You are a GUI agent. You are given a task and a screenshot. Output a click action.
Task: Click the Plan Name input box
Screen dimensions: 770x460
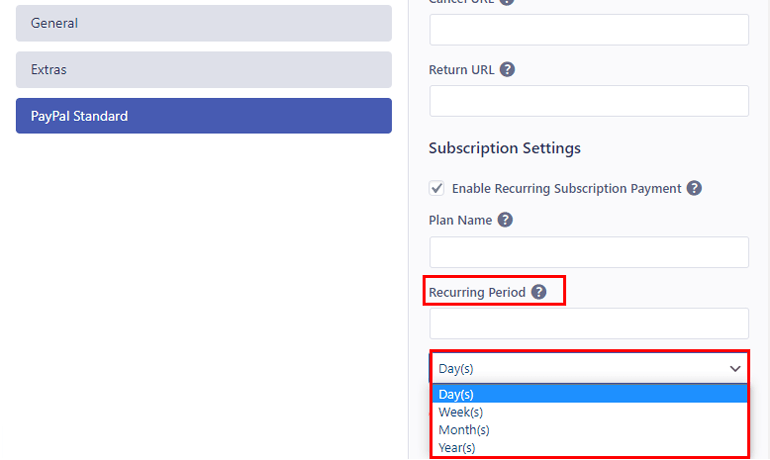(x=588, y=252)
